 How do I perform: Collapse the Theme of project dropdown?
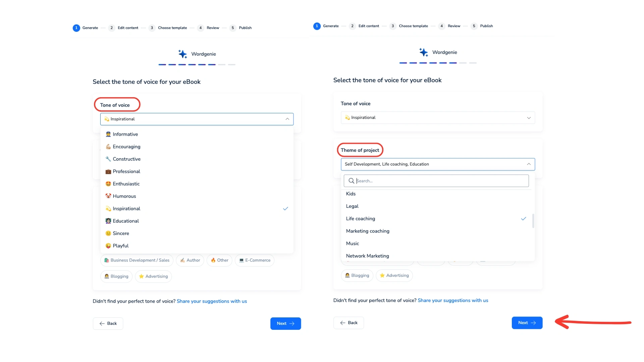click(x=529, y=164)
